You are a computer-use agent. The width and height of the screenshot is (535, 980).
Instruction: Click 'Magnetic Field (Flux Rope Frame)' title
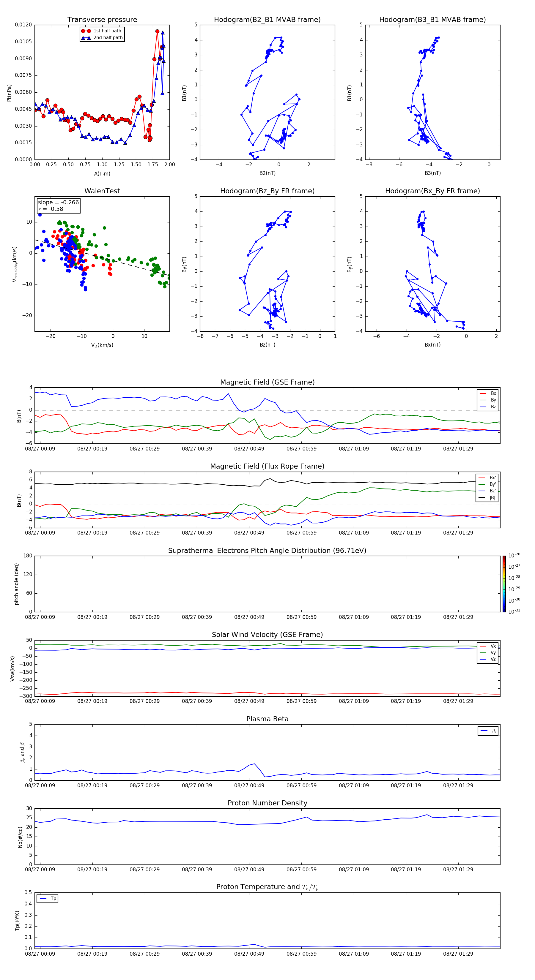pos(267,467)
